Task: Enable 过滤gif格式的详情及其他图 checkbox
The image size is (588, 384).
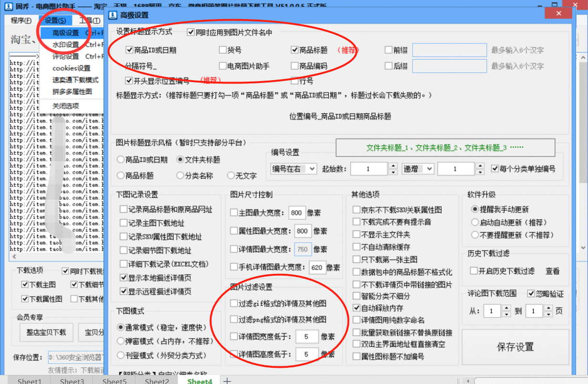Action: (x=278, y=303)
